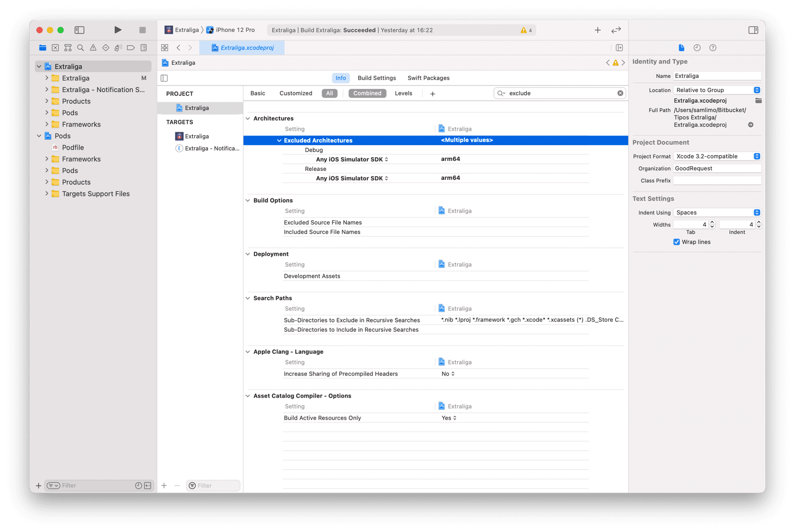Clear the exclude search field
This screenshot has height=532, width=795.
click(x=620, y=93)
